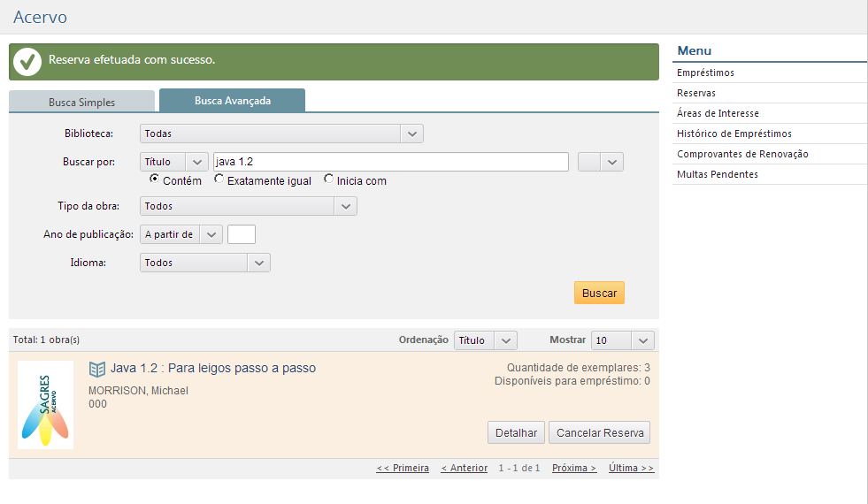
Task: Go to the Próxima page link
Action: pyautogui.click(x=574, y=468)
